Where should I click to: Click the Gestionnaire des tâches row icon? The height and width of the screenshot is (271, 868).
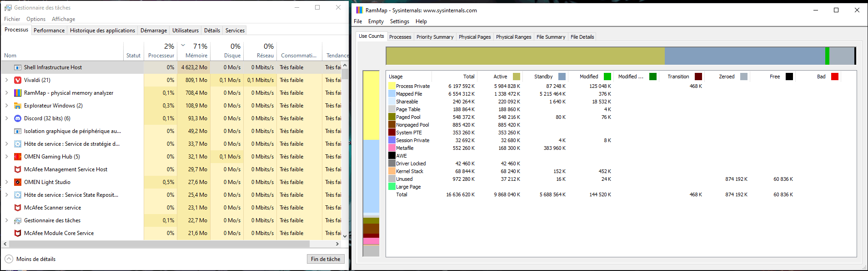point(18,220)
